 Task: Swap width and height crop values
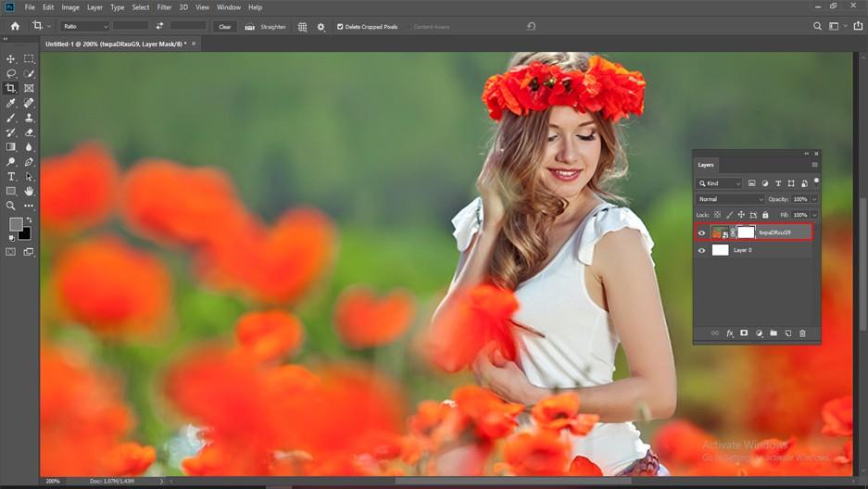(159, 26)
